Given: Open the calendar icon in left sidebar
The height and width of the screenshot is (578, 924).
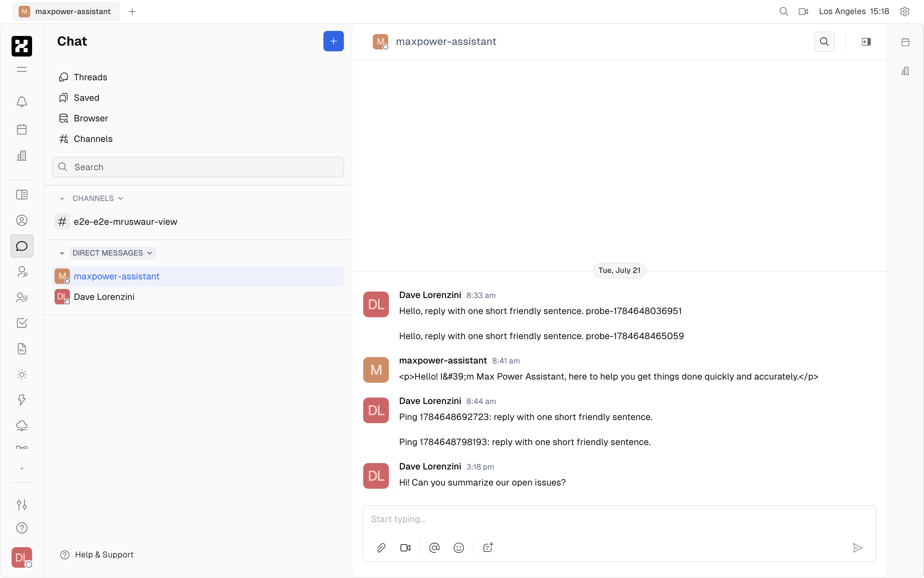Looking at the screenshot, I should tap(22, 129).
